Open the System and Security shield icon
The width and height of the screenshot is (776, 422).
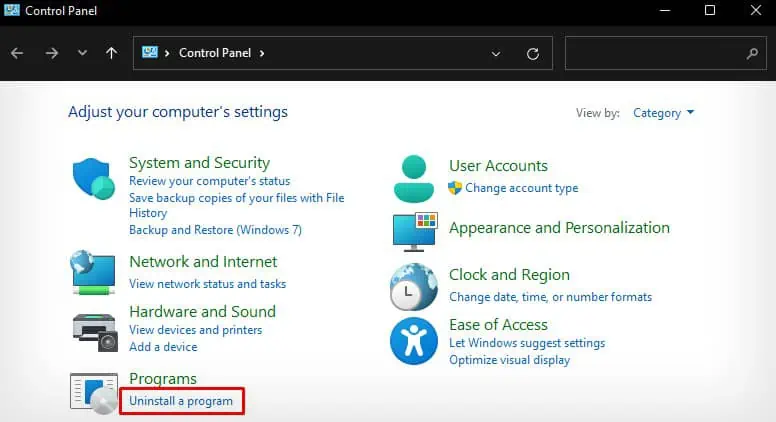[94, 179]
